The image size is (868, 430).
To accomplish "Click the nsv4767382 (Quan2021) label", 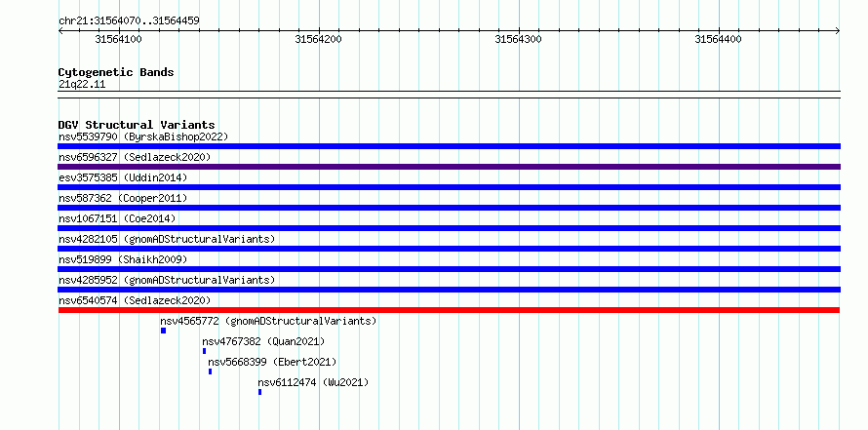I will pyautogui.click(x=263, y=341).
